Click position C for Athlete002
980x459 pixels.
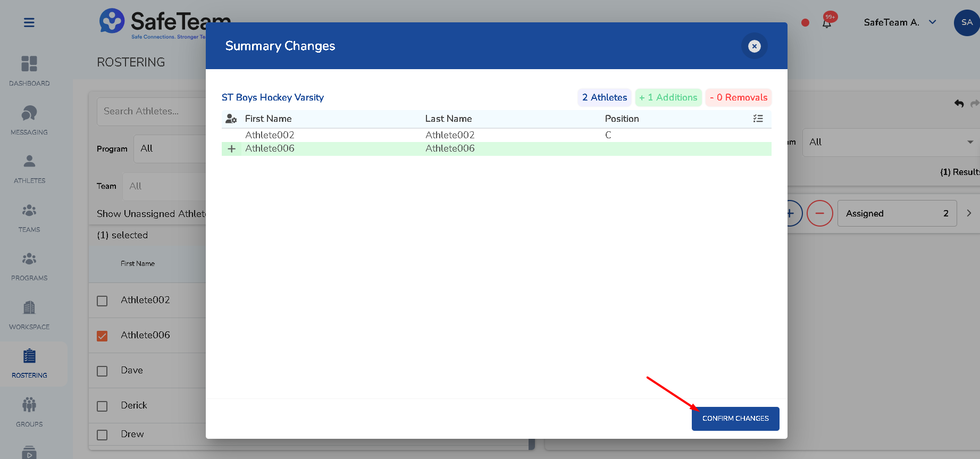coord(608,135)
